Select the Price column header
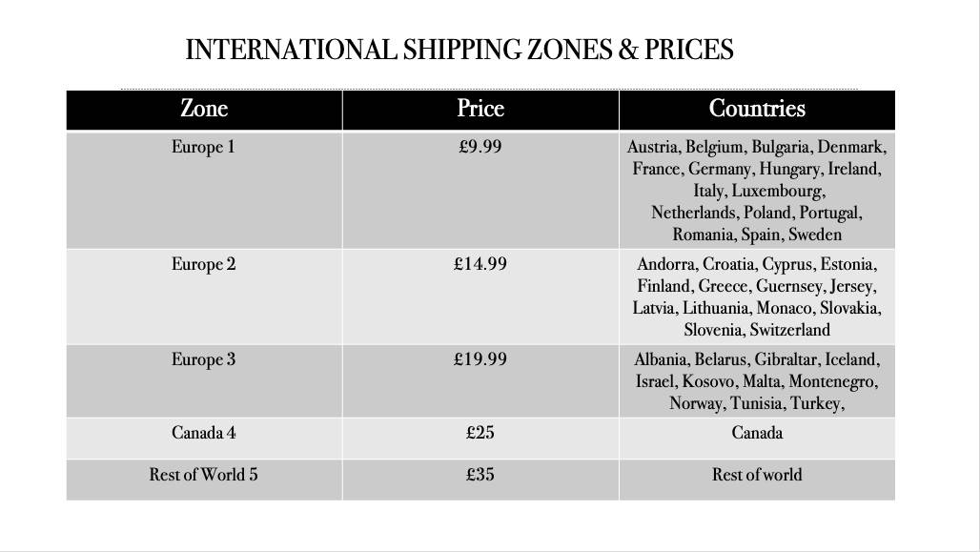The width and height of the screenshot is (980, 552). (x=480, y=110)
